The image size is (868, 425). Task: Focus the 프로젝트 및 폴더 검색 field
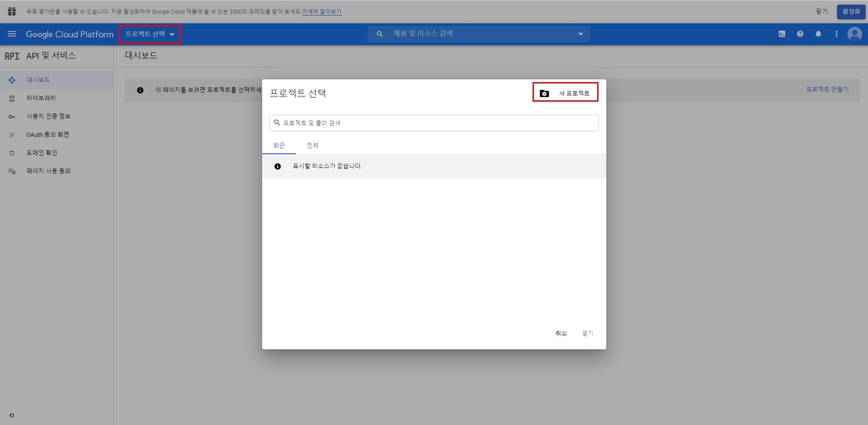click(434, 123)
